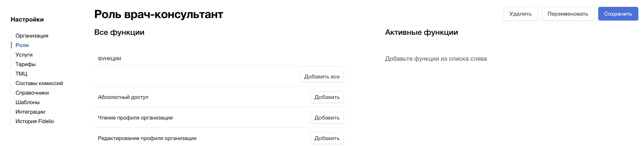
Task: Go to Интеграции in the sidebar
Action: (x=30, y=112)
